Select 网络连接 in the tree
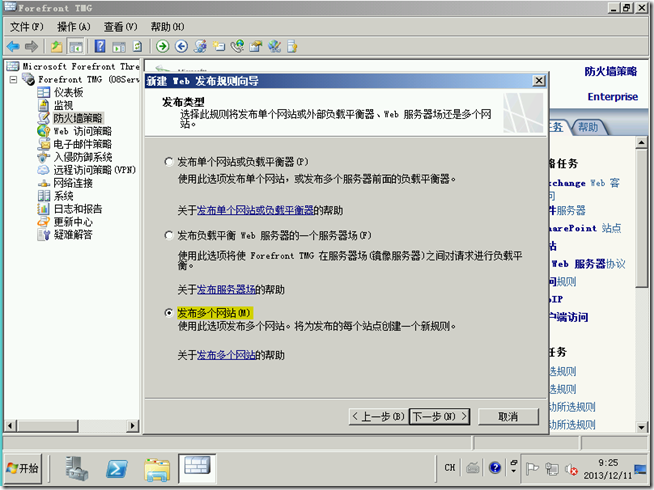 click(x=73, y=183)
